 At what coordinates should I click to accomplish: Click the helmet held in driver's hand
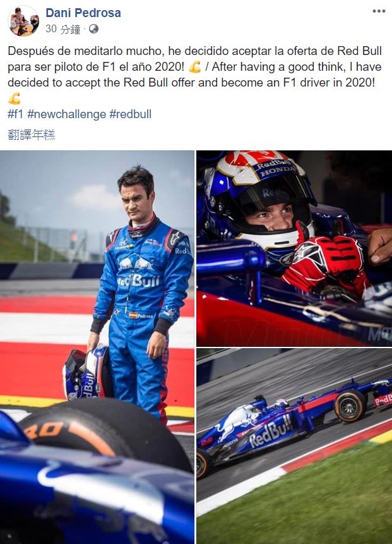pyautogui.click(x=88, y=373)
